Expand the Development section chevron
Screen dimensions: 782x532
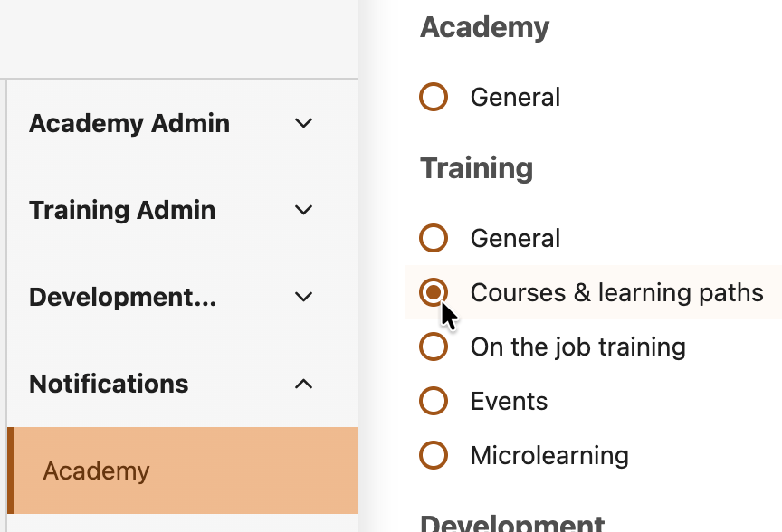click(x=304, y=297)
